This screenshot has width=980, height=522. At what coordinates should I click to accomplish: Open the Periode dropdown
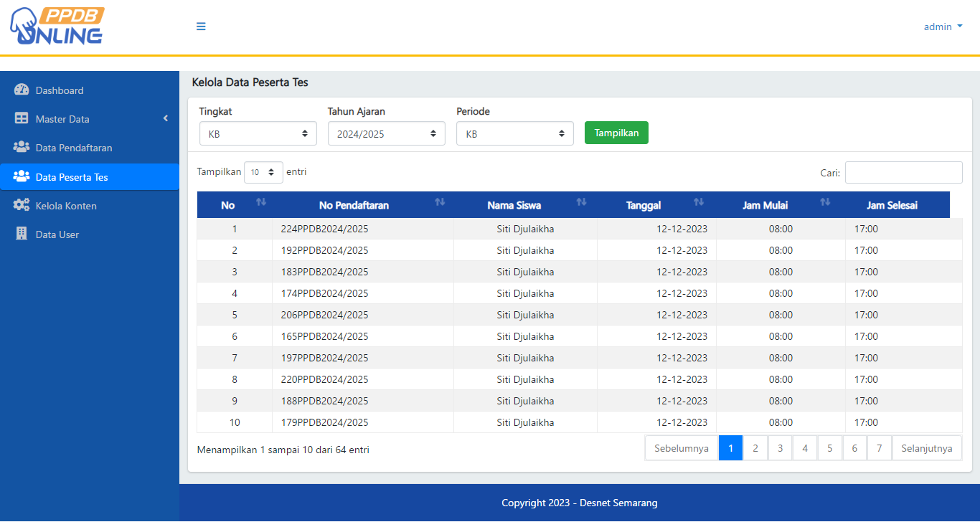tap(514, 133)
